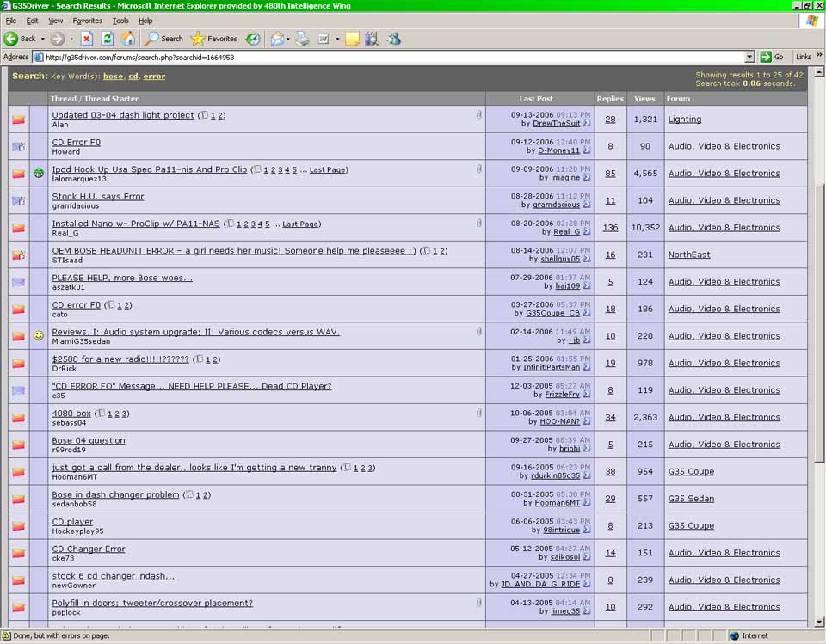Go to last post by DrewTheSuit icon
Image resolution: width=826 pixels, height=644 pixels.
pyautogui.click(x=587, y=124)
